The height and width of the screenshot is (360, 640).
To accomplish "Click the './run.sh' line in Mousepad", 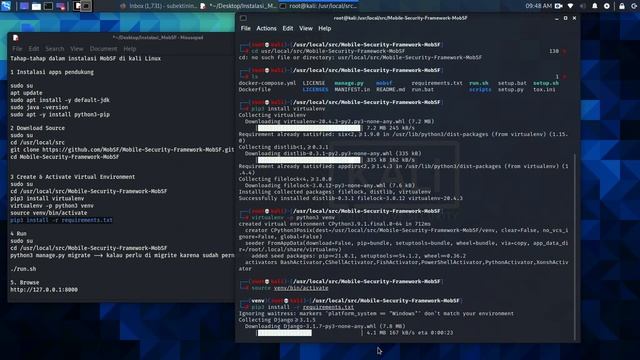I will (x=23, y=269).
